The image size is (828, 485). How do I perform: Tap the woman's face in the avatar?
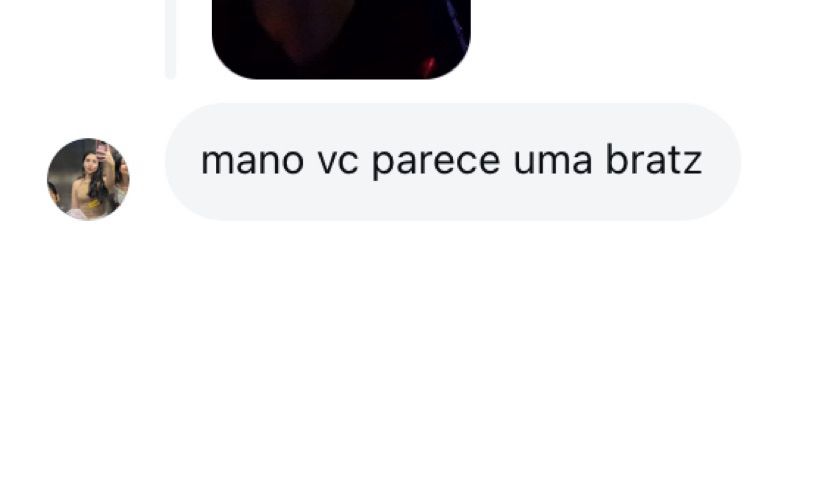[90, 160]
